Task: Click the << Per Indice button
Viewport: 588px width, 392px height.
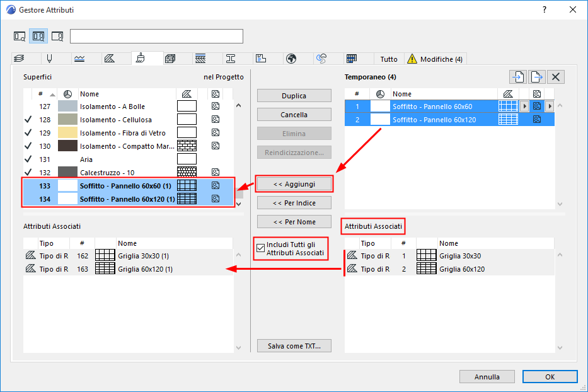Action: point(294,203)
